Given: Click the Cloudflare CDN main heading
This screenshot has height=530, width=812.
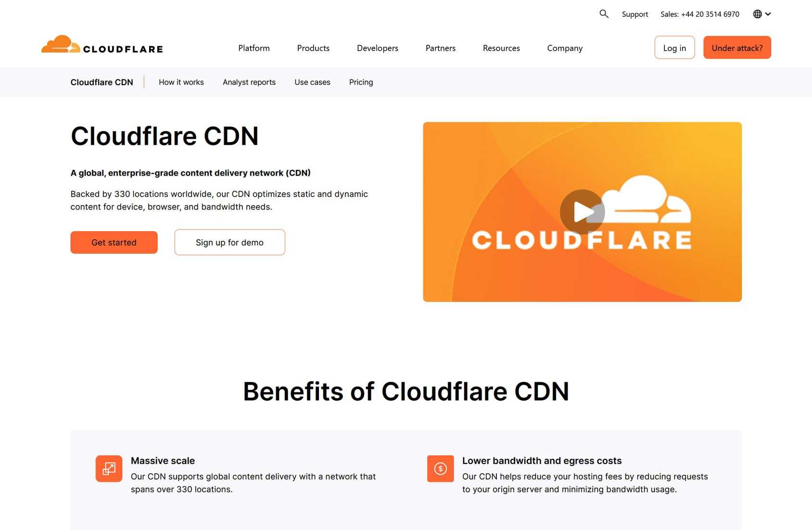Looking at the screenshot, I should click(x=165, y=136).
